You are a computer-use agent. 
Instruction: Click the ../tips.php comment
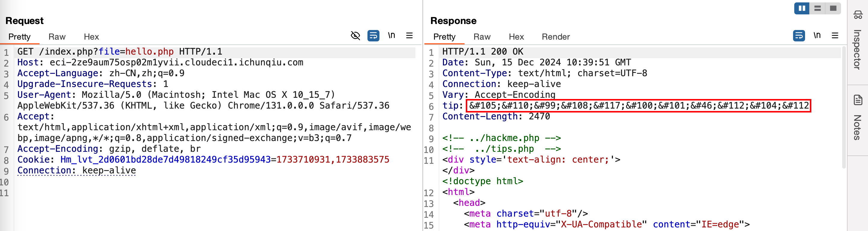502,149
